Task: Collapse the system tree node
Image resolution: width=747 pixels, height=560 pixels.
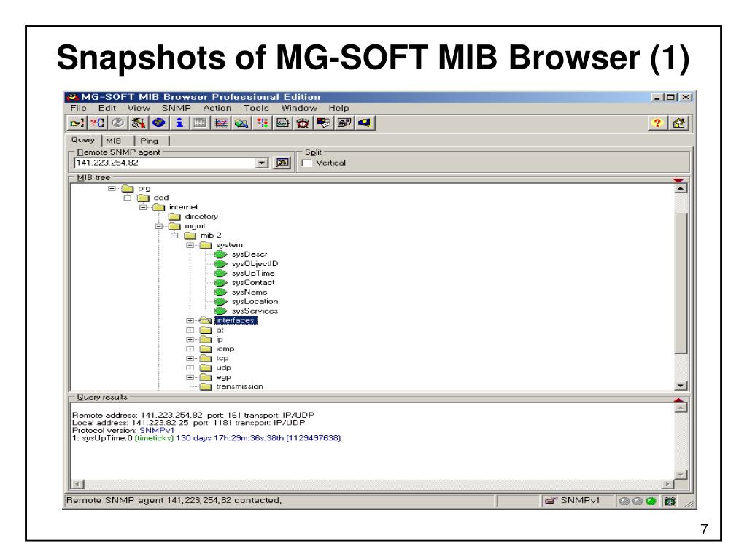Action: pos(190,245)
